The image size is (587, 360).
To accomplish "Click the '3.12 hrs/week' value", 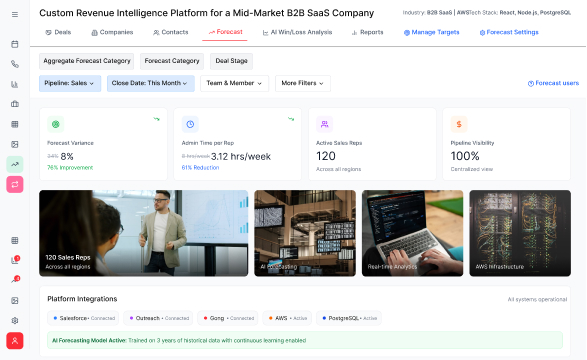I will click(241, 156).
